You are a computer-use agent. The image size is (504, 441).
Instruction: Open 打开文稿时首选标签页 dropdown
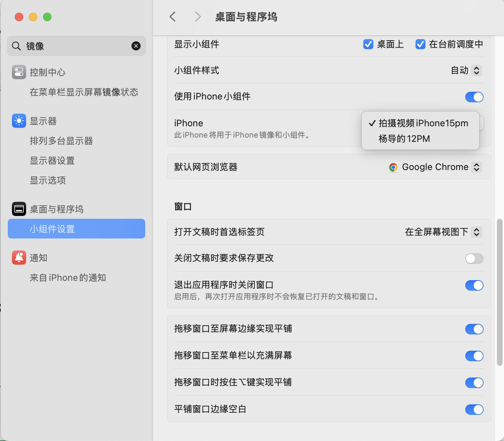443,232
